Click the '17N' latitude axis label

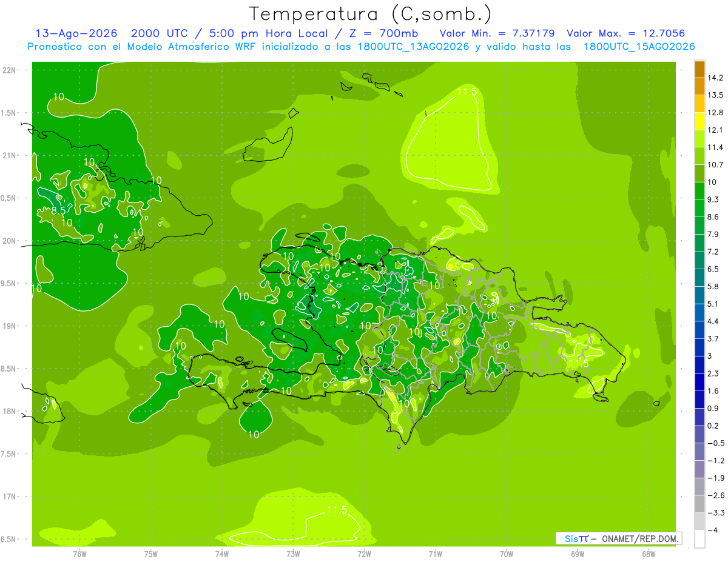(x=8, y=497)
